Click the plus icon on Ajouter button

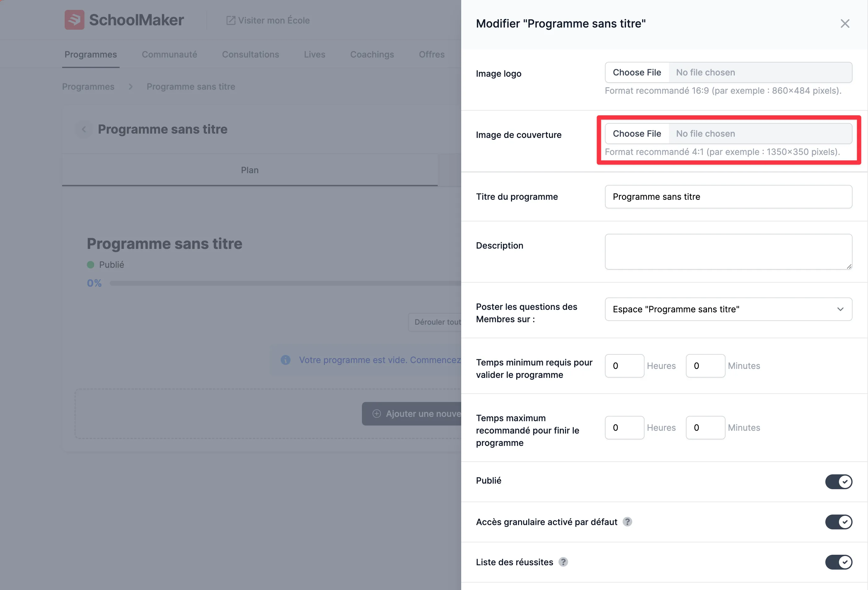point(377,414)
